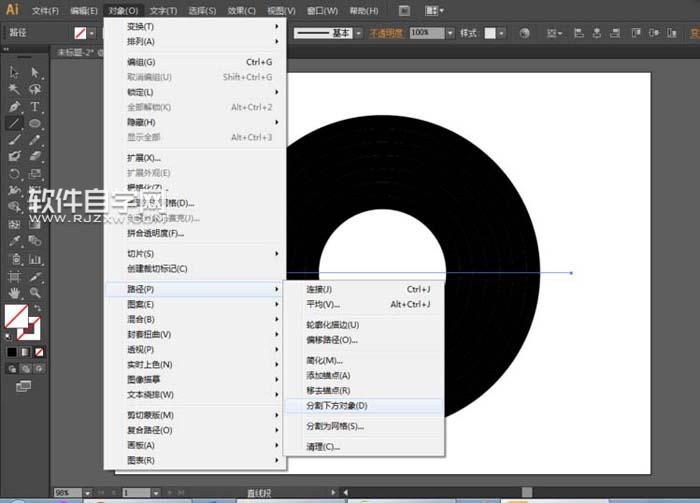Select the Blob Brush tool

click(14, 156)
